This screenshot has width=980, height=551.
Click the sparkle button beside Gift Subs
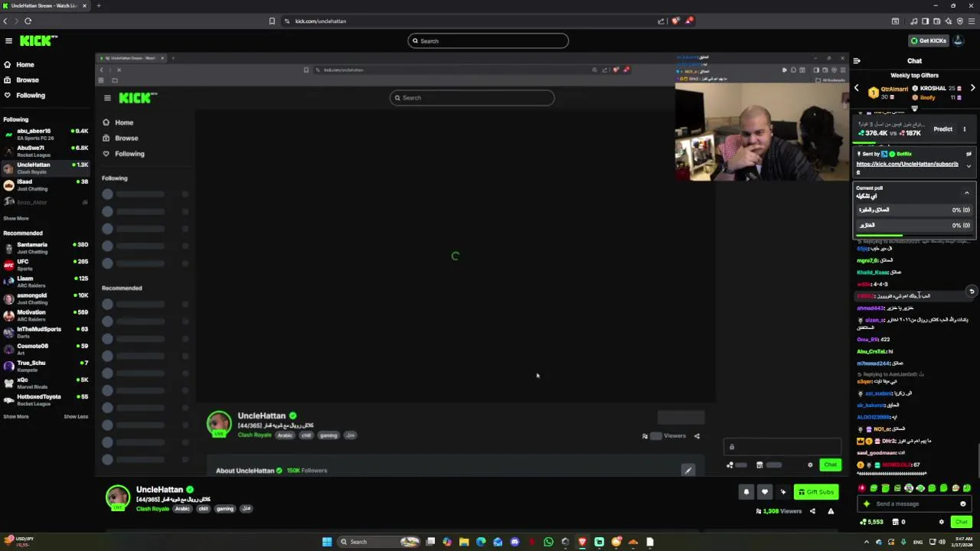(x=782, y=492)
